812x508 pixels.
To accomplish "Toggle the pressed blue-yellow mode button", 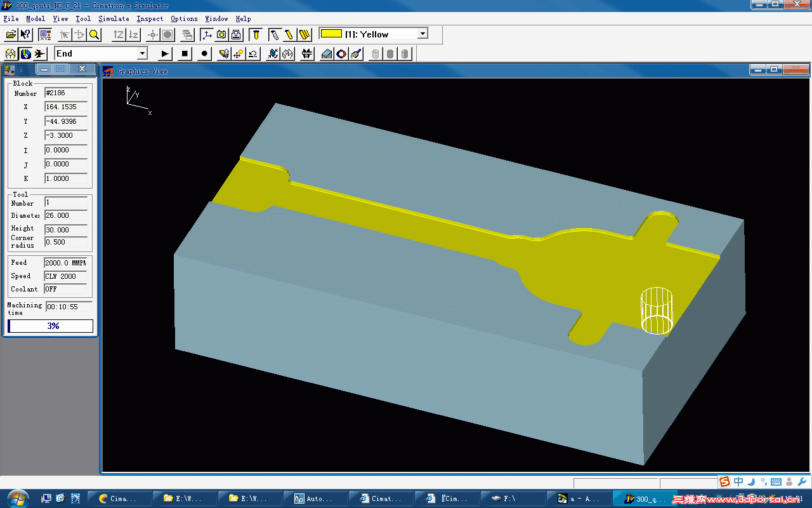I will tap(25, 54).
